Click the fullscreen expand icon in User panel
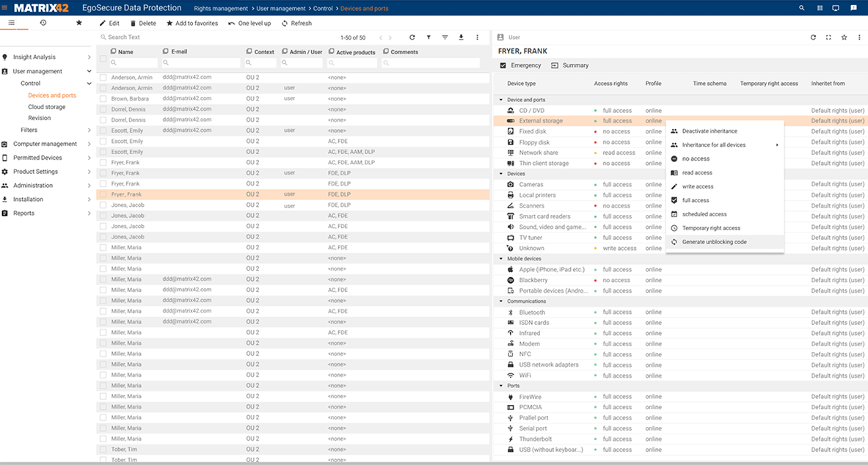Viewport: 868px width, 465px height. point(829,37)
